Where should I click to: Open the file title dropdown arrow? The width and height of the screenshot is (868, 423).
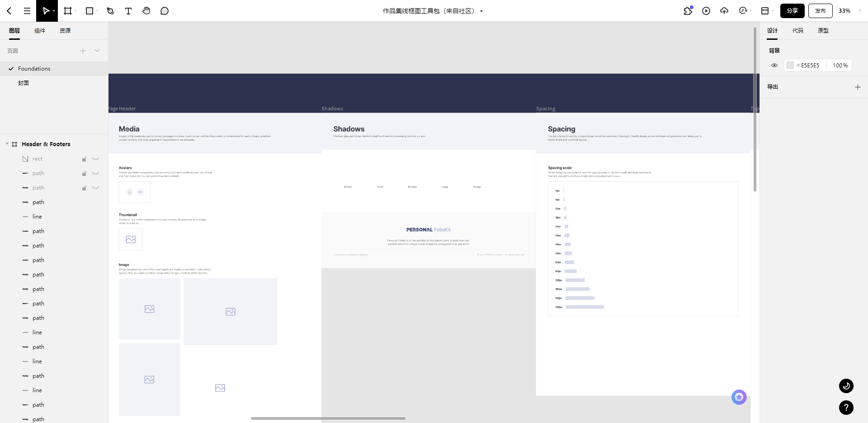(x=481, y=11)
